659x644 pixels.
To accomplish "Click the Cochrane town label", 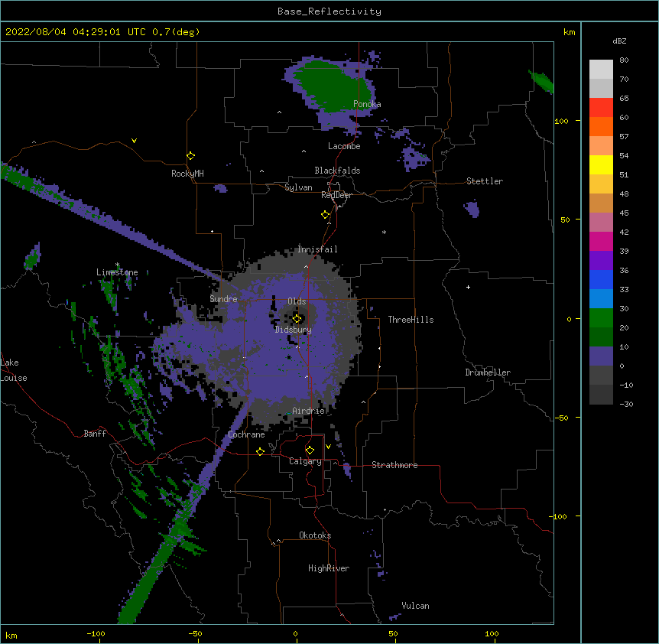I will click(x=246, y=434).
